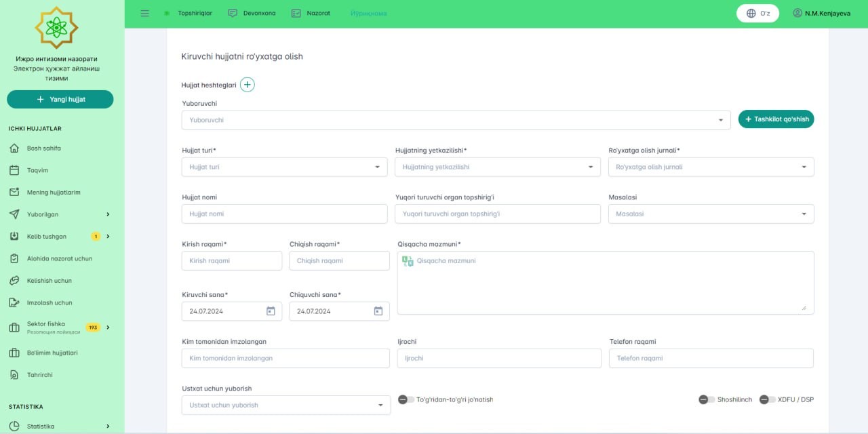Click the Yangi hujjat button

[60, 99]
